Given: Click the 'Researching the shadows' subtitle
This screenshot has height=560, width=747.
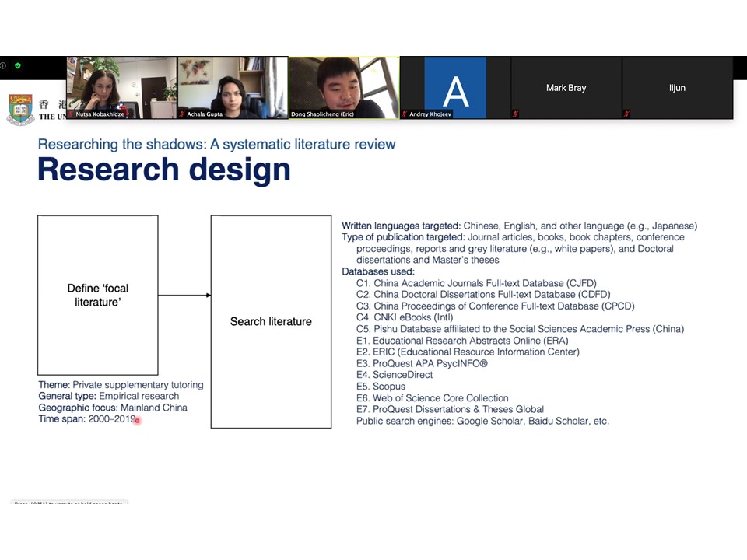Looking at the screenshot, I should 217,145.
